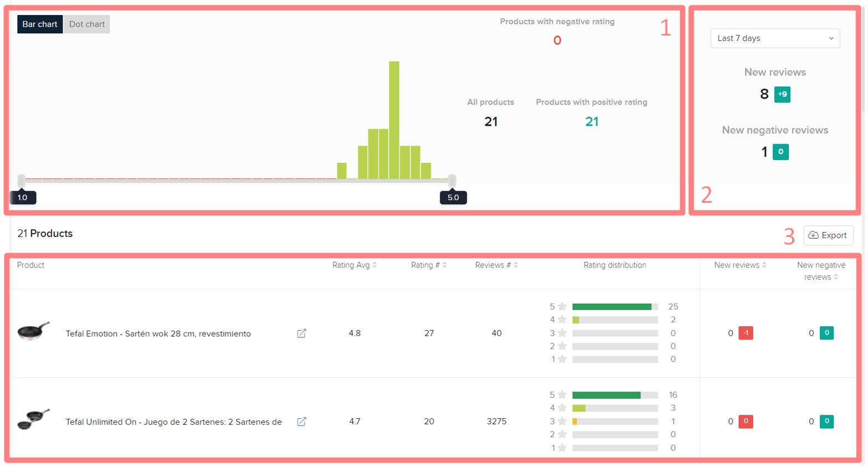Click Tefal Emotion wok product name
This screenshot has width=868, height=467.
click(x=158, y=333)
